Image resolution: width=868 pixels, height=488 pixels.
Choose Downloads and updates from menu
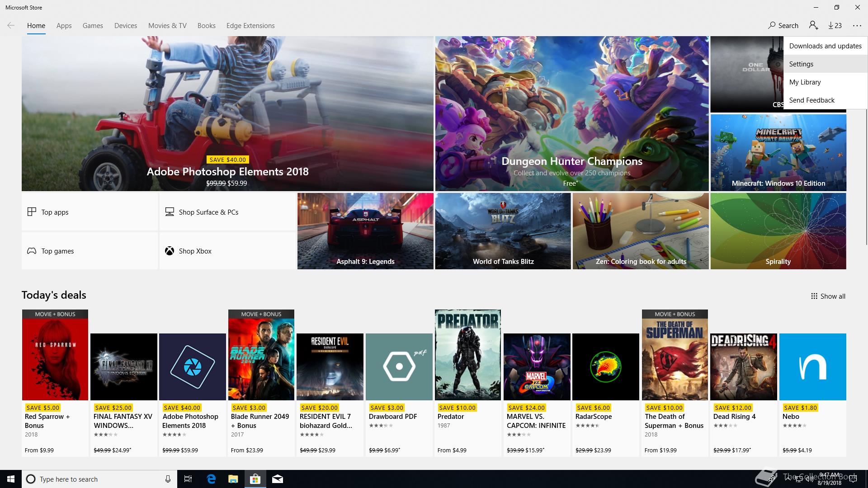(826, 46)
